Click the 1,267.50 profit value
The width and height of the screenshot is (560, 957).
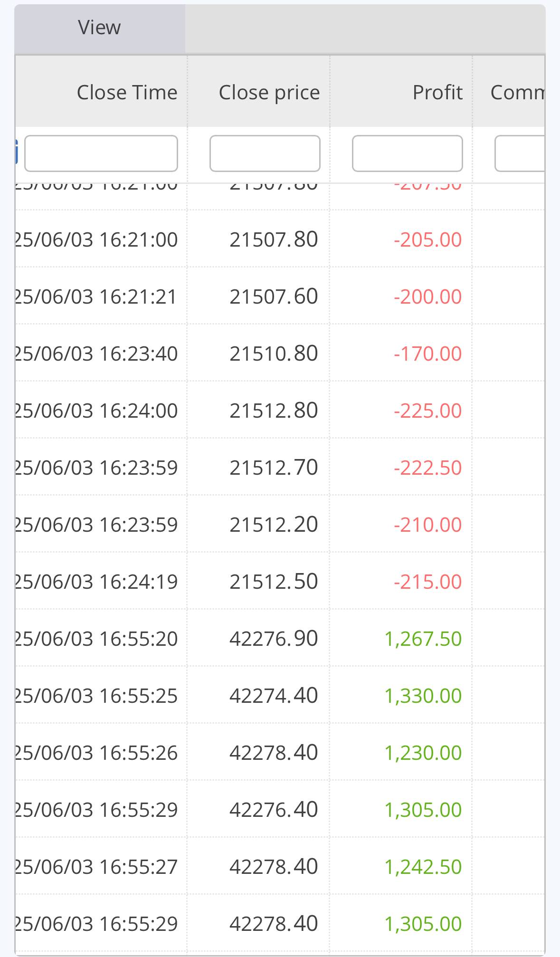pyautogui.click(x=423, y=639)
